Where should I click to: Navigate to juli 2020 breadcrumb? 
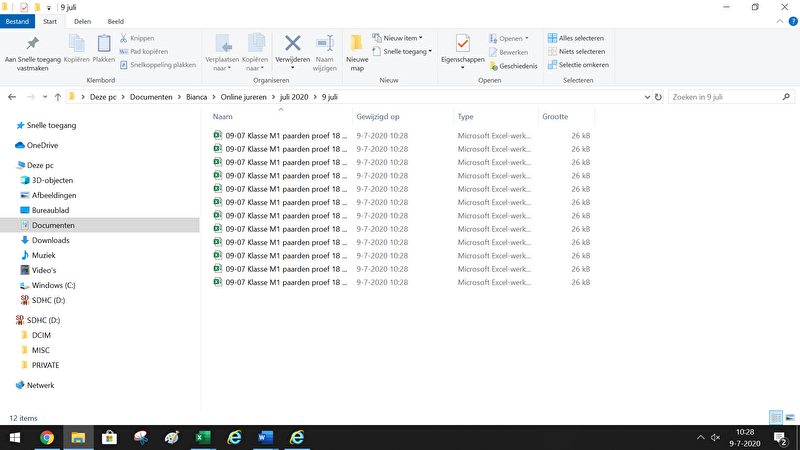(x=294, y=97)
